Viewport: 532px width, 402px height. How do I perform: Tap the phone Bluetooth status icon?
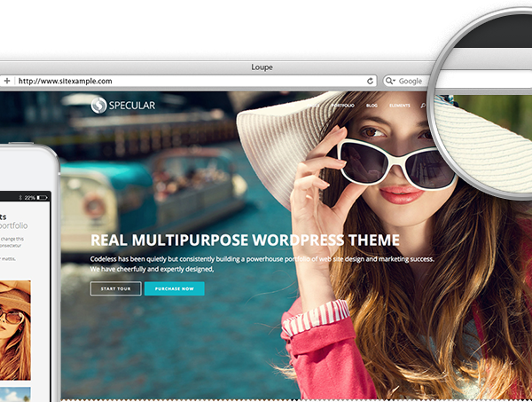click(20, 197)
